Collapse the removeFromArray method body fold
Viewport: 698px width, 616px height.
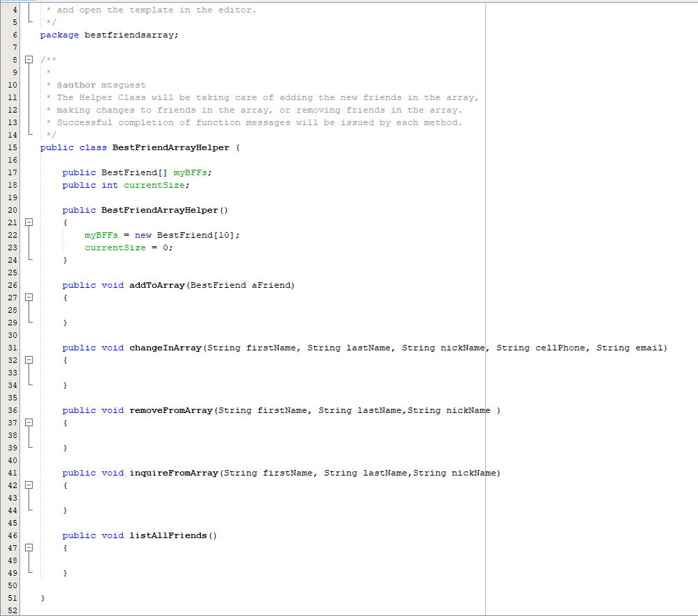coord(29,422)
